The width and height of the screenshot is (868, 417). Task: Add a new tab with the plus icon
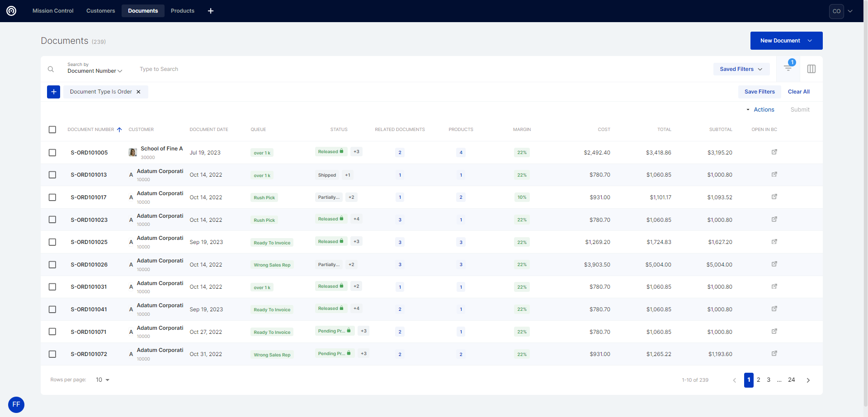tap(211, 11)
